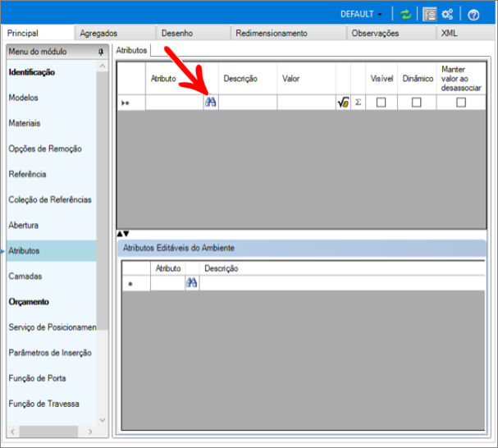Open the Redimensionamento tab

click(271, 34)
